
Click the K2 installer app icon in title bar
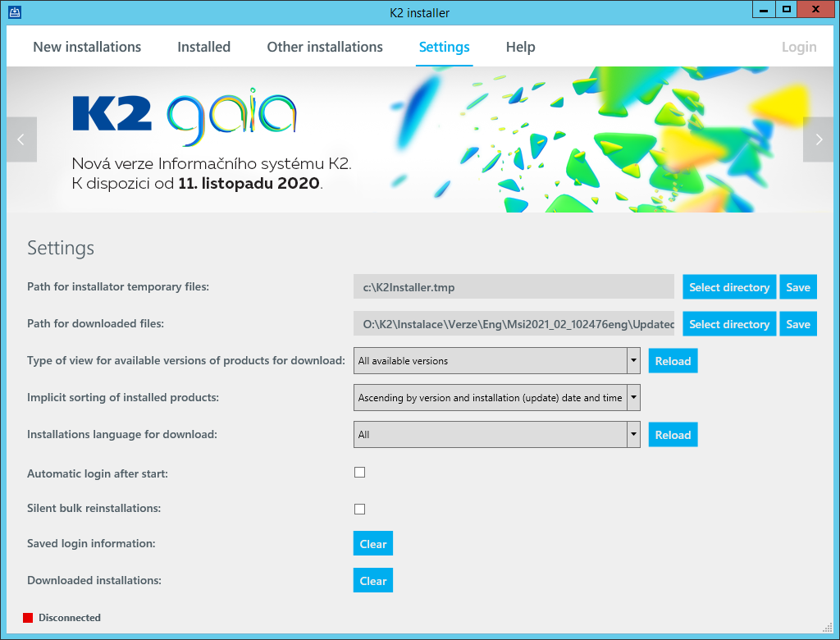click(x=15, y=11)
